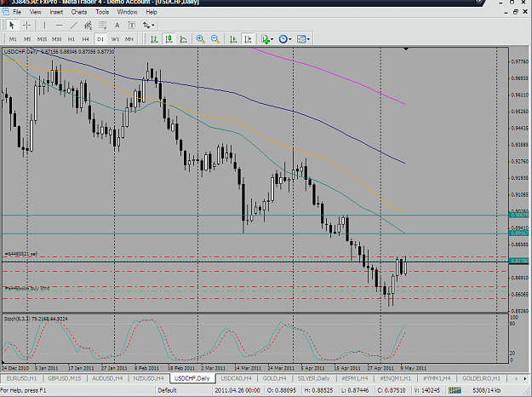Select the GOLD,H4 chart tab
Viewport: 532px width, 397px height.
(274, 378)
